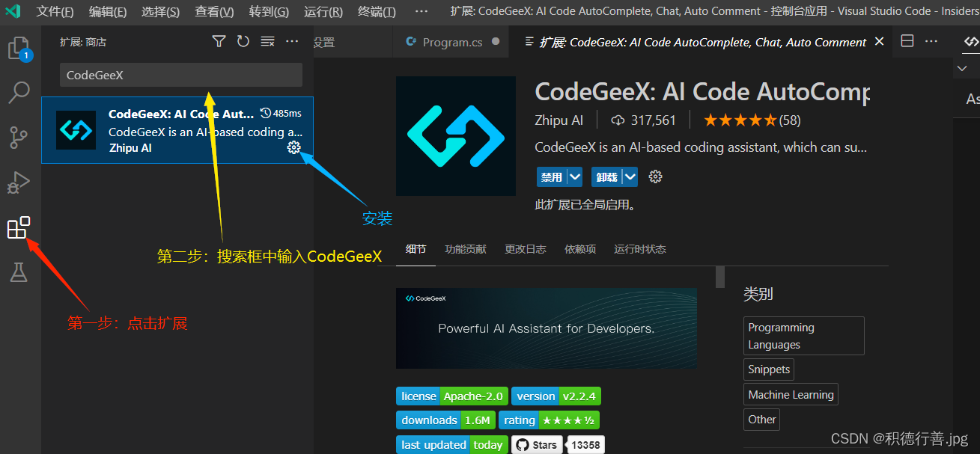Select the Runtime Status tab
This screenshot has width=980, height=454.
click(x=640, y=249)
